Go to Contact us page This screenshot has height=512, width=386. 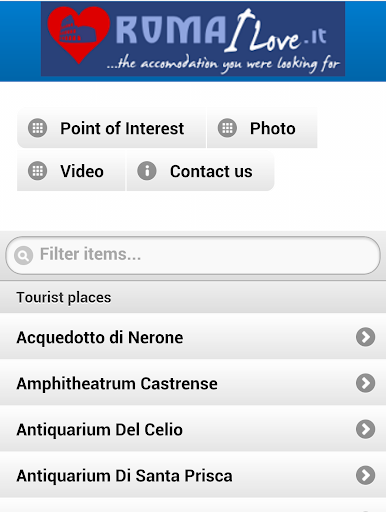tap(200, 171)
